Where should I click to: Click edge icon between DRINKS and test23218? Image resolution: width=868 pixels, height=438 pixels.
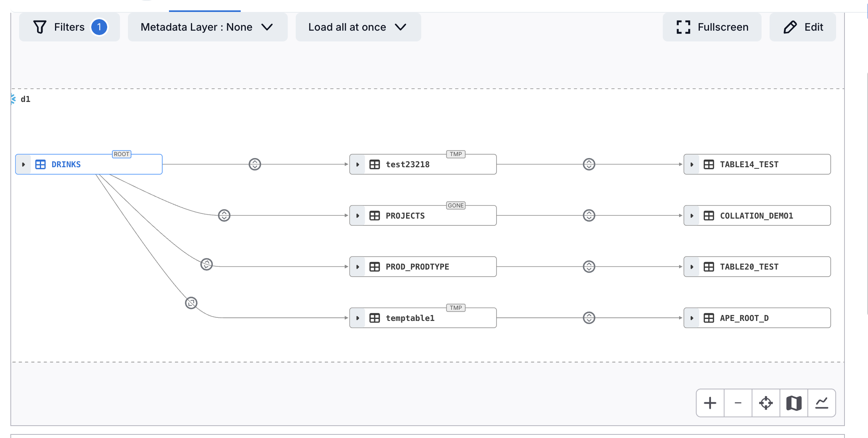tap(255, 164)
